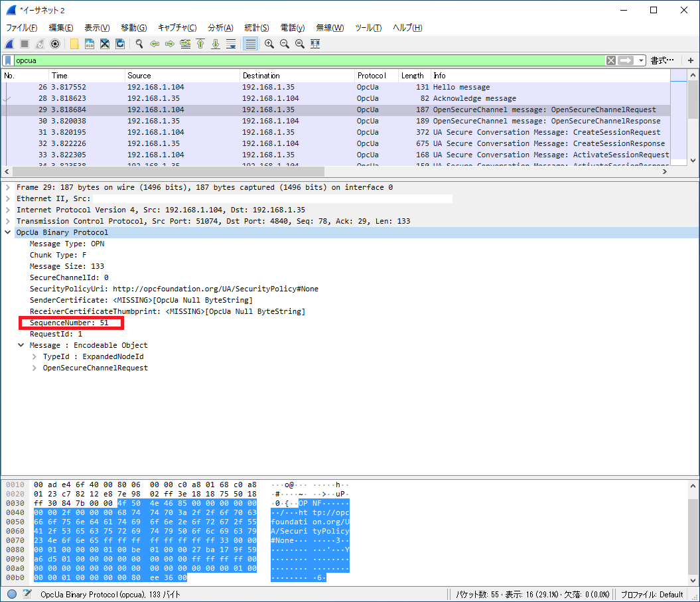The image size is (700, 602).
Task: Select packet 30 OpenSecureChannelResponse row
Action: point(336,121)
